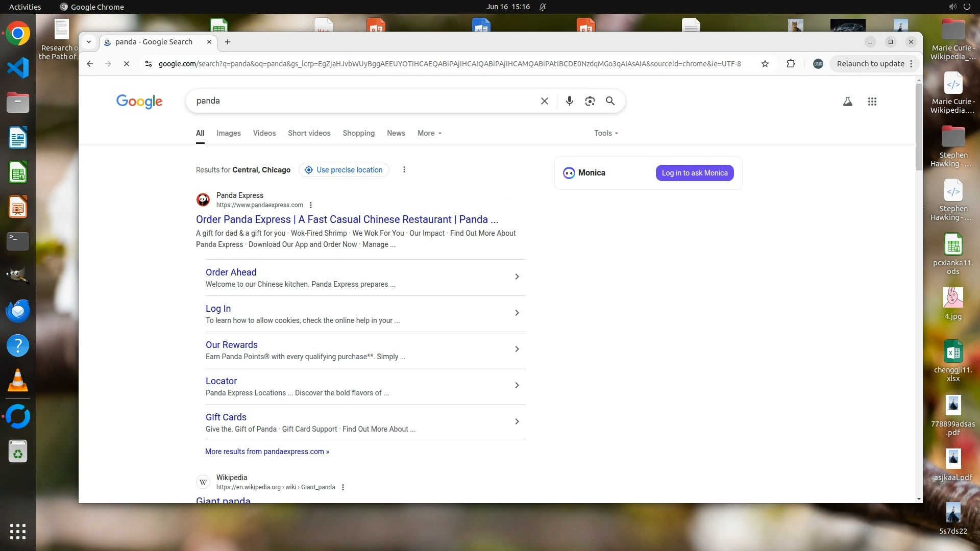
Task: Expand the More search filters dropdown
Action: pyautogui.click(x=429, y=133)
